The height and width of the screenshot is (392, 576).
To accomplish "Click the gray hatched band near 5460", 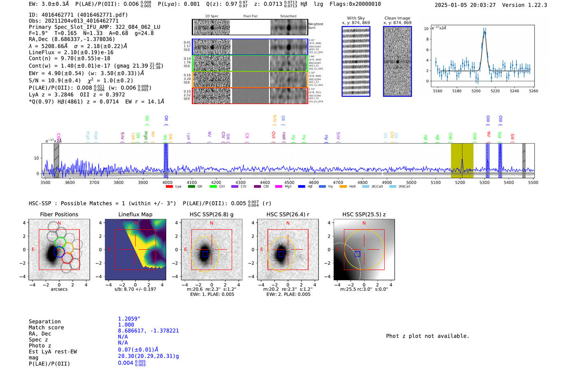I will tap(524, 161).
